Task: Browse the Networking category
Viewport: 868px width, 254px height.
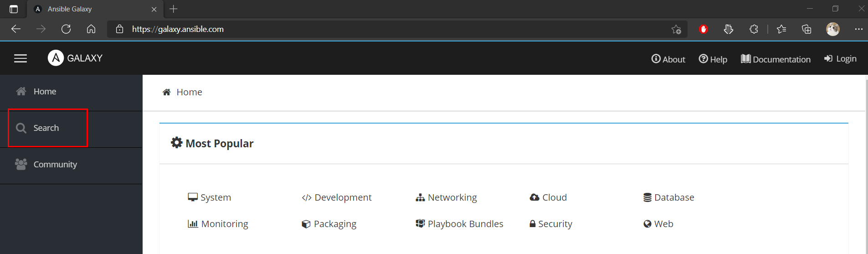Action: [x=446, y=197]
